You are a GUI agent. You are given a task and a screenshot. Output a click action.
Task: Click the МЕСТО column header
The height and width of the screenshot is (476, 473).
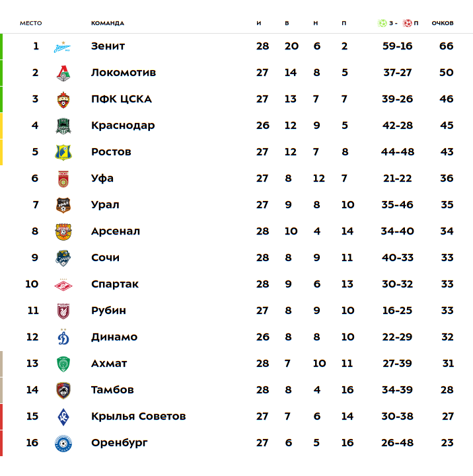[31, 23]
